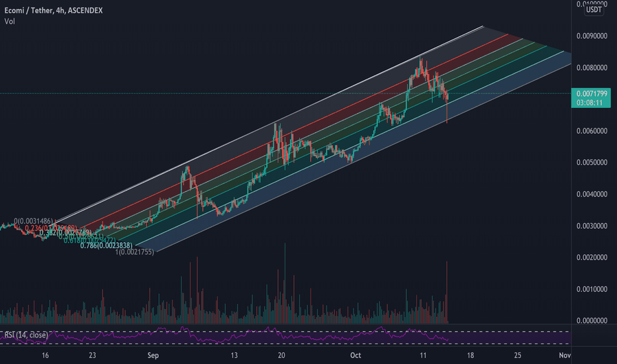The width and height of the screenshot is (617, 364).
Task: Click the 0.0040000 price axis label
Action: 591,195
